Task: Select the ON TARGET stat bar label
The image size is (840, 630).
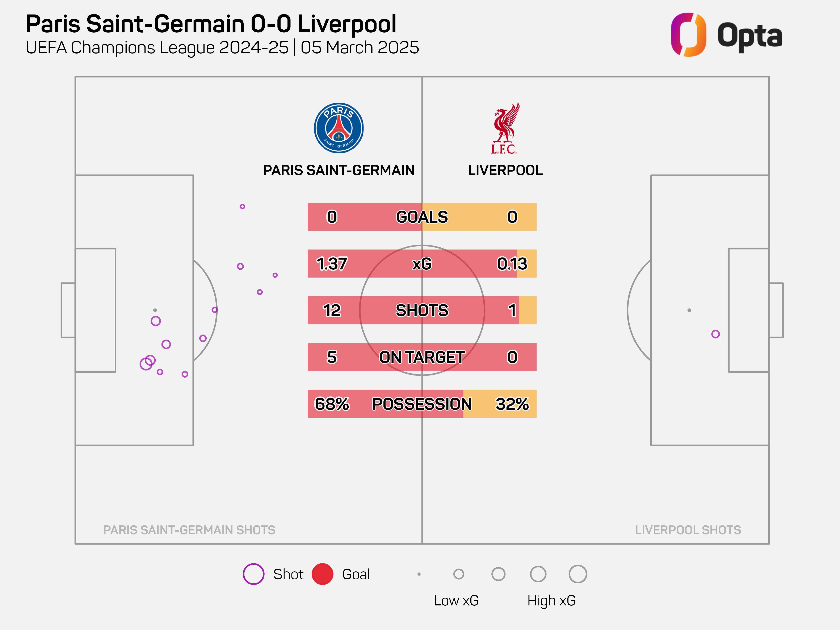Action: click(x=422, y=357)
